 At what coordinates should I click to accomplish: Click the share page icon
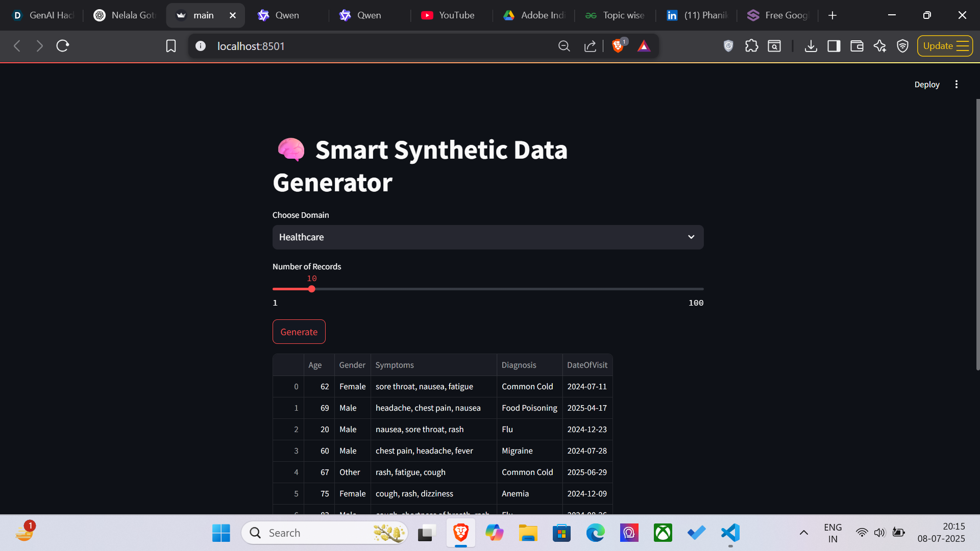[590, 46]
